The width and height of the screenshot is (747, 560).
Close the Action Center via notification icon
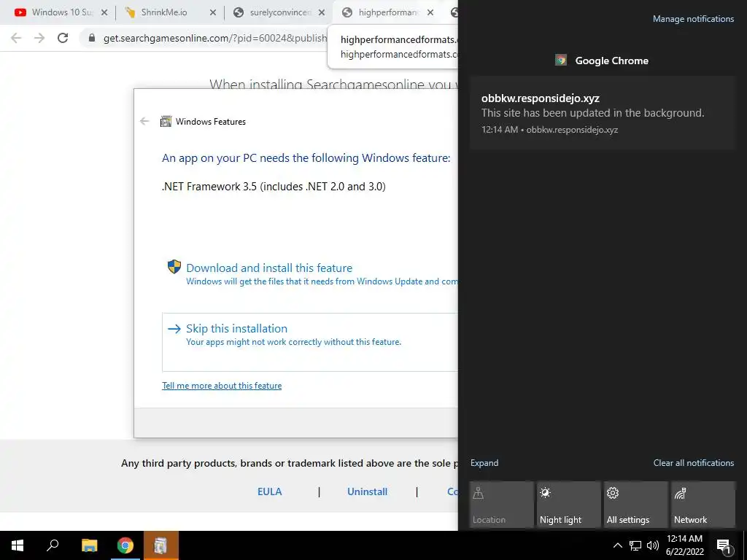tap(724, 545)
